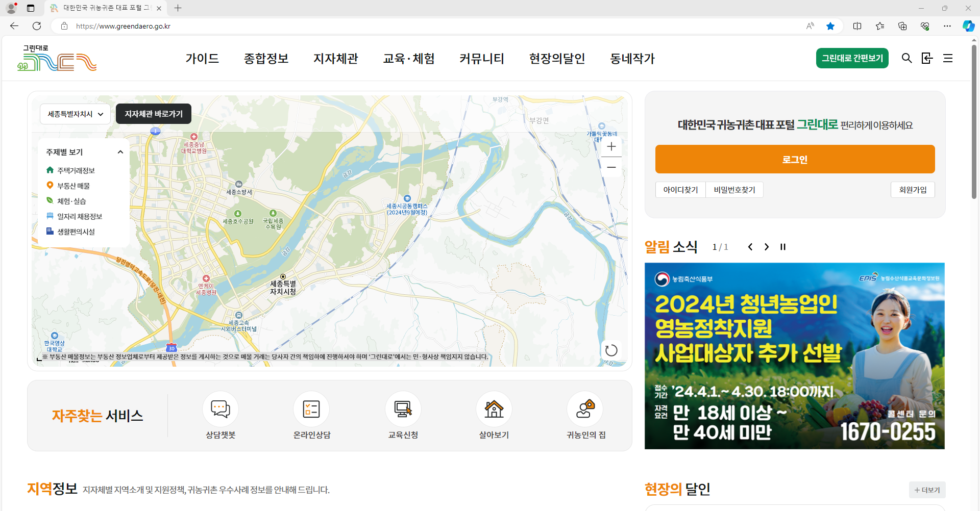Click 지자체관 바로가기 button
980x511 pixels.
pyautogui.click(x=154, y=114)
